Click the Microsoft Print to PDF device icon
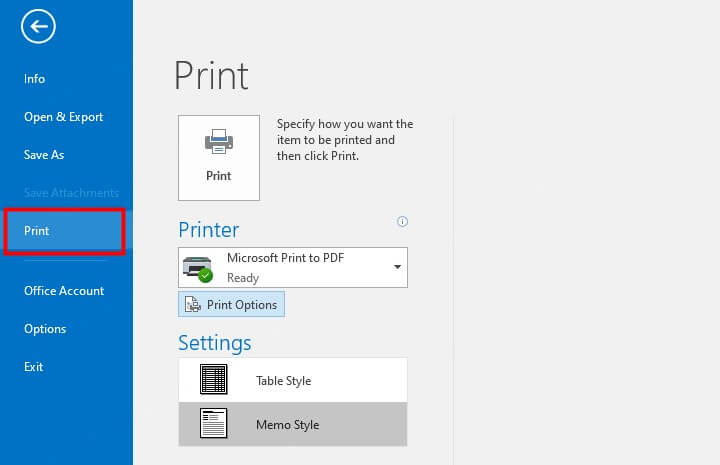 (198, 267)
